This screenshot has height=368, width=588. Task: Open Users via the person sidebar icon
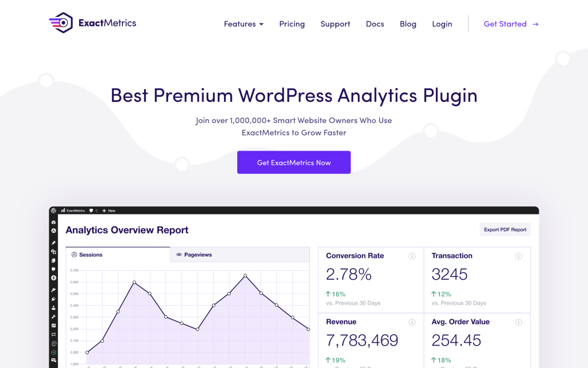pos(53,308)
